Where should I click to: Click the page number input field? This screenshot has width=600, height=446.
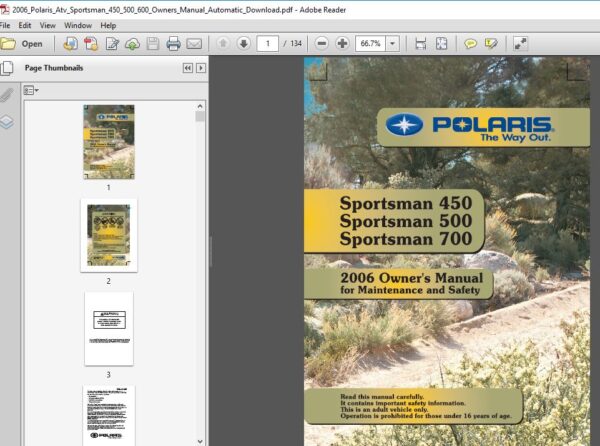[x=267, y=44]
